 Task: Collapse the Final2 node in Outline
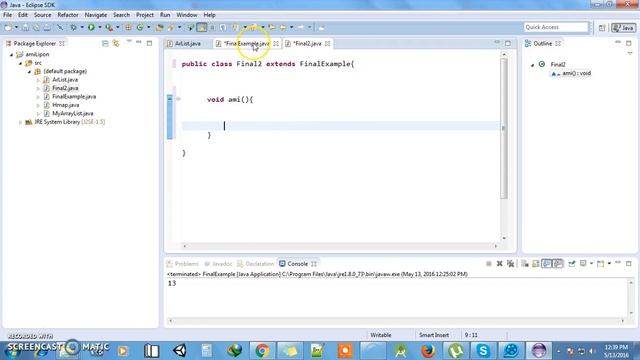tap(532, 65)
